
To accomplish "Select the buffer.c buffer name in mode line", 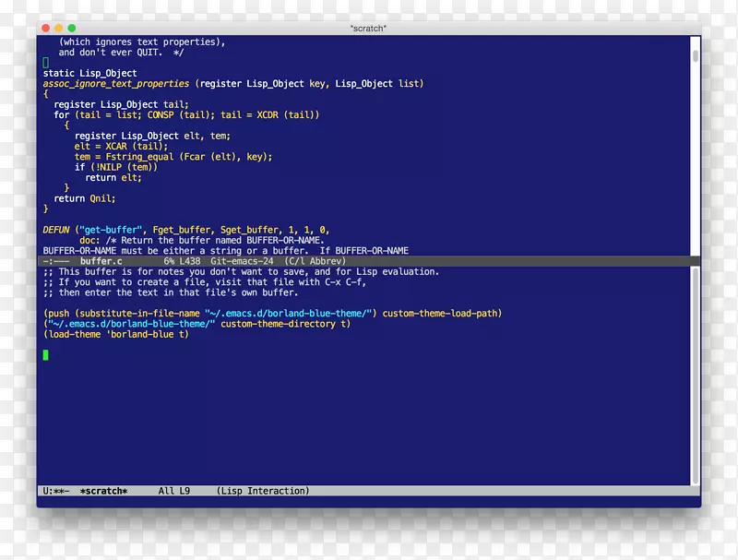I will [x=101, y=261].
